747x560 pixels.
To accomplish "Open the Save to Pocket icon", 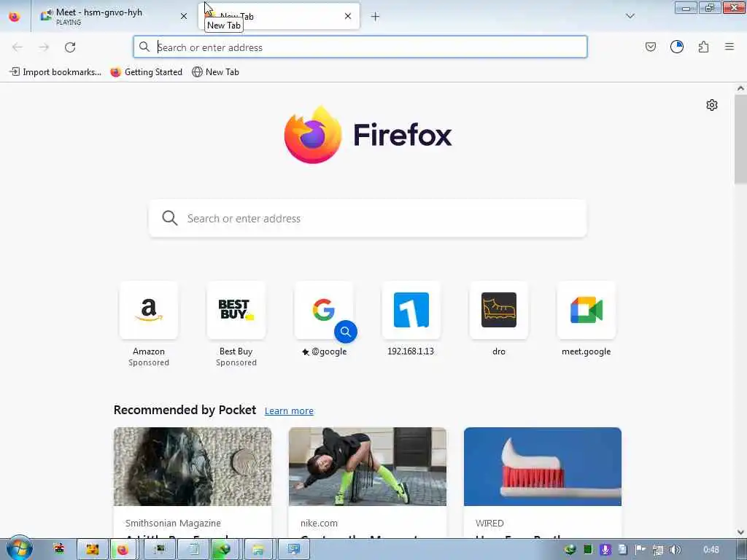I will (x=650, y=47).
